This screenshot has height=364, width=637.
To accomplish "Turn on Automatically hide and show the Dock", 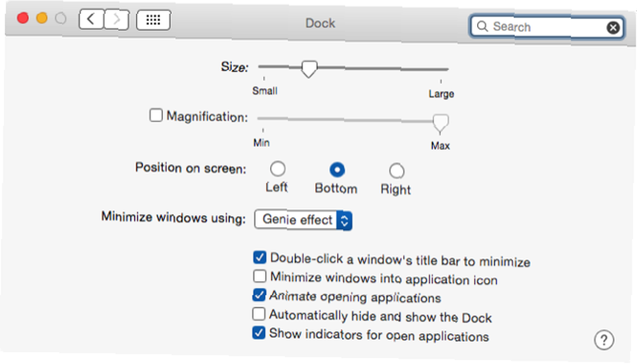I will coord(259,314).
